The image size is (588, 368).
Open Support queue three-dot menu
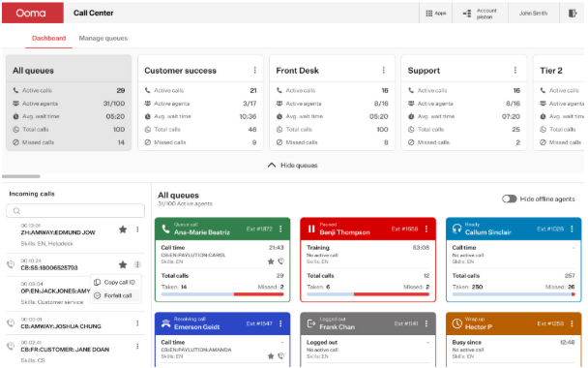pyautogui.click(x=515, y=71)
